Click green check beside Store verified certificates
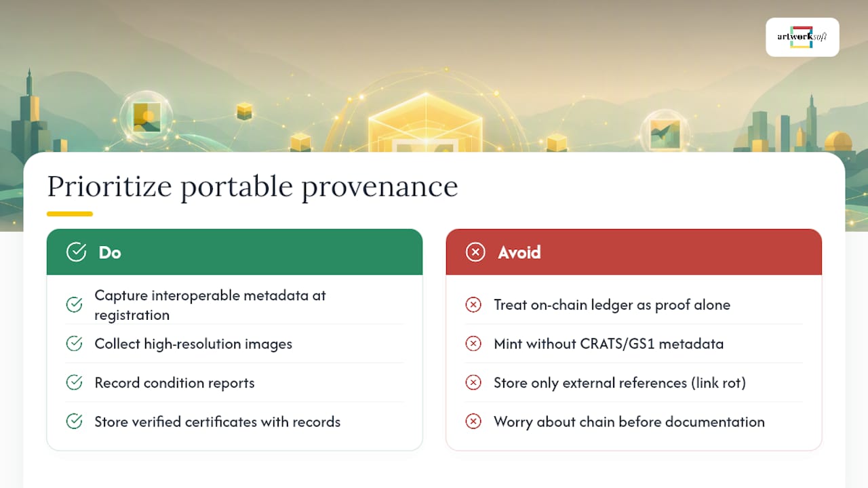Screen dimensions: 868x488 75,422
